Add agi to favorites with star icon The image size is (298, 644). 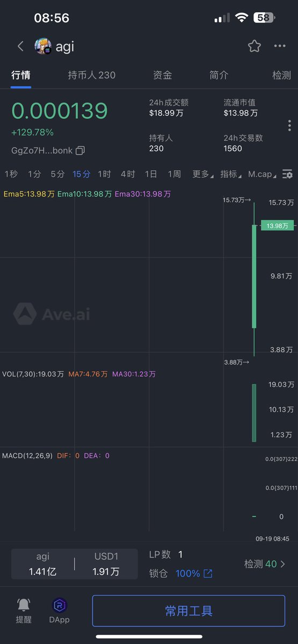[x=255, y=46]
